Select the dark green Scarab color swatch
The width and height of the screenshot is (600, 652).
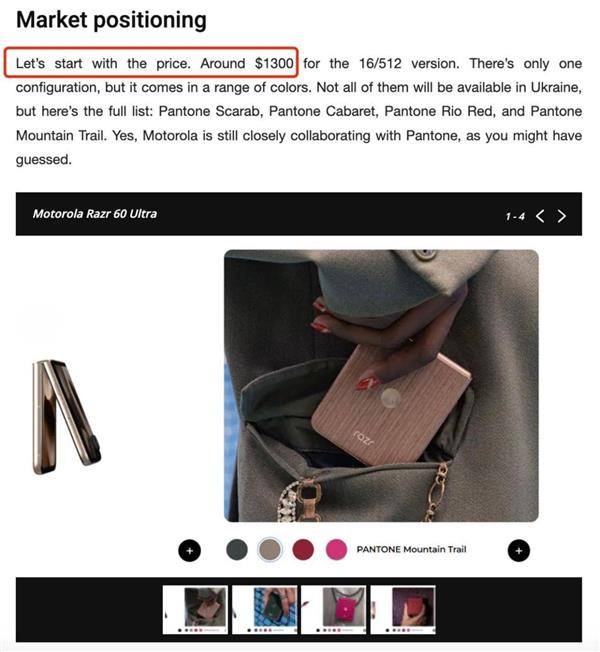(237, 549)
